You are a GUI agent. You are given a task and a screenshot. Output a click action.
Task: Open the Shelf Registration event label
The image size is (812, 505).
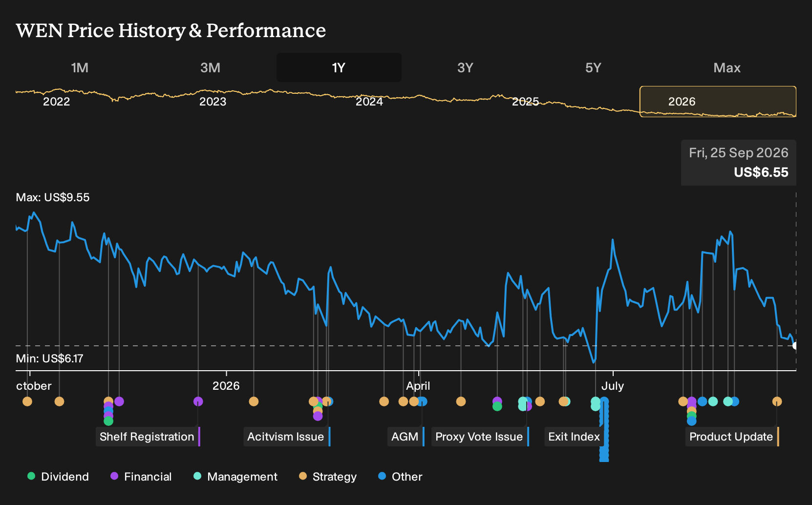pyautogui.click(x=147, y=437)
